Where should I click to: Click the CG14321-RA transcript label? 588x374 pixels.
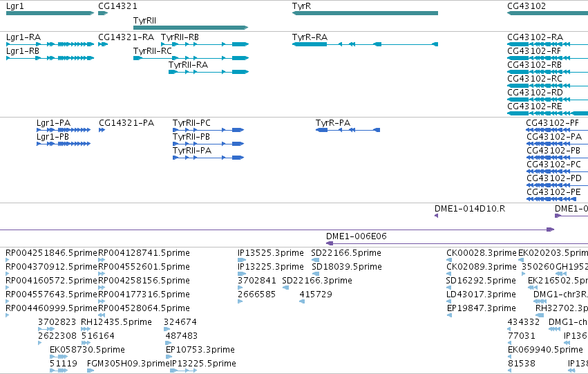[126, 37]
